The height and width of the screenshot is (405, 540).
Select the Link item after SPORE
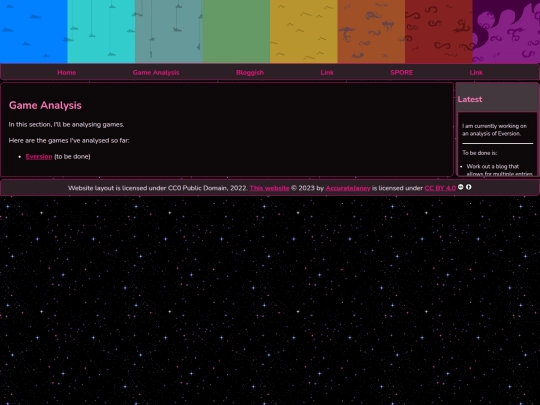tap(476, 72)
